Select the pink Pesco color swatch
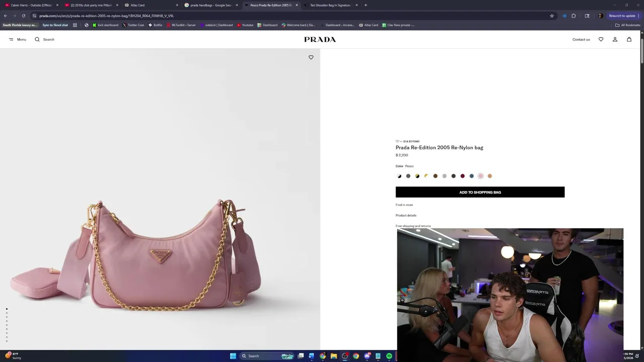Screen dimensions: 644x362 (x=480, y=176)
